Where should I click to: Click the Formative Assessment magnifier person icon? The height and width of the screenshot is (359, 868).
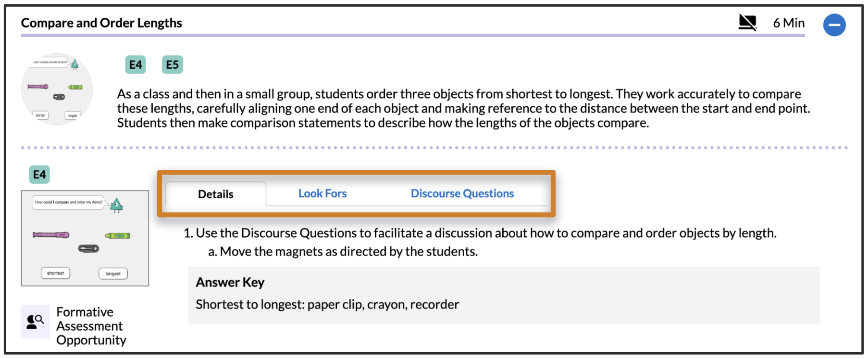tap(35, 321)
